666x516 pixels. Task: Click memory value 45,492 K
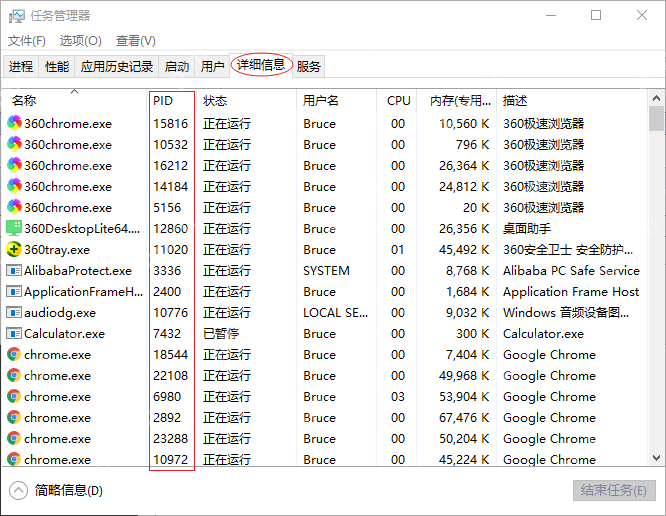tap(464, 250)
